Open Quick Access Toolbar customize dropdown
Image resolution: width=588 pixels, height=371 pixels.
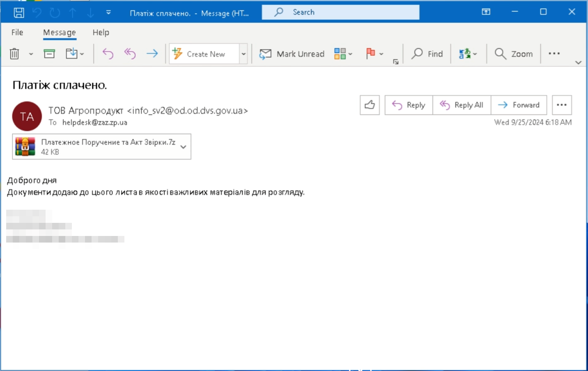(x=108, y=13)
